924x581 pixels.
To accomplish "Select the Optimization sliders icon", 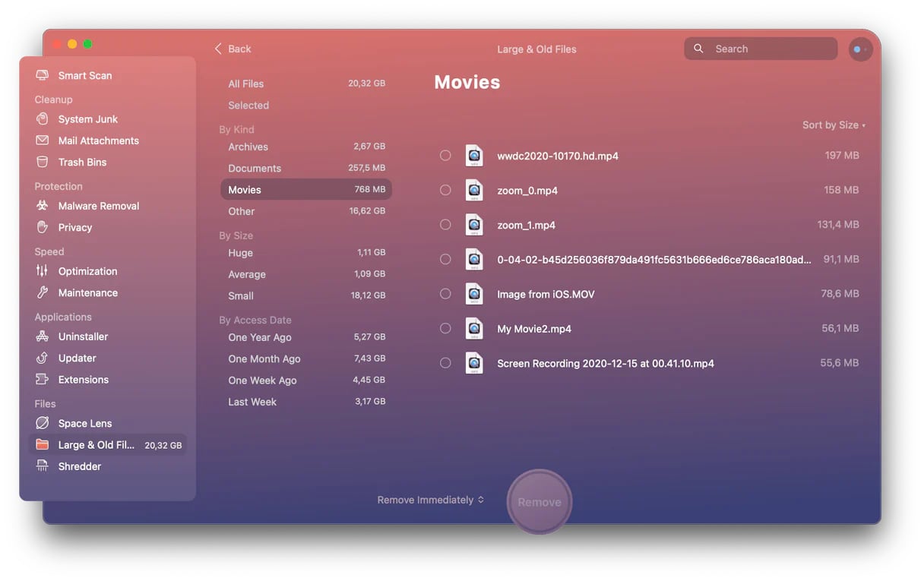I will pyautogui.click(x=43, y=271).
